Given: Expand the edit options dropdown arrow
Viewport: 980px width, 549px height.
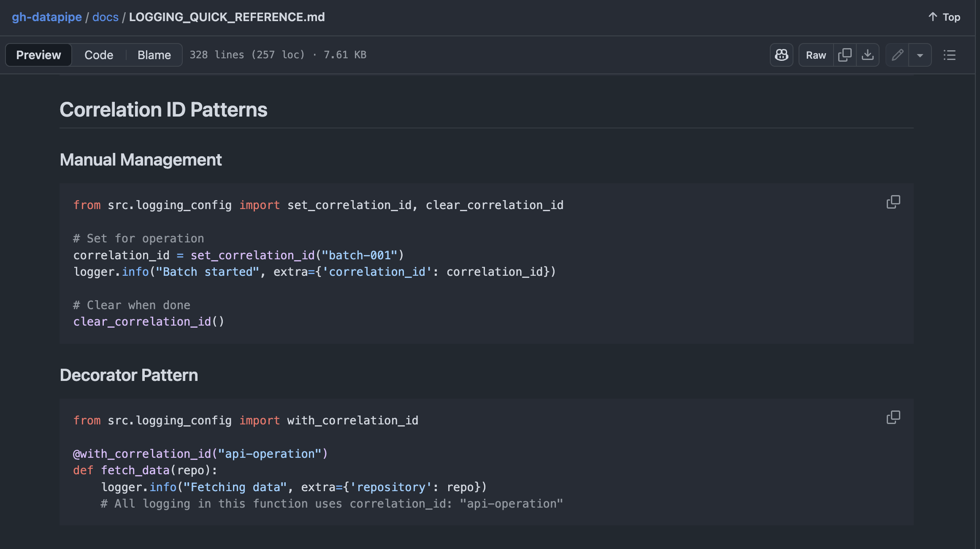Looking at the screenshot, I should tap(920, 55).
